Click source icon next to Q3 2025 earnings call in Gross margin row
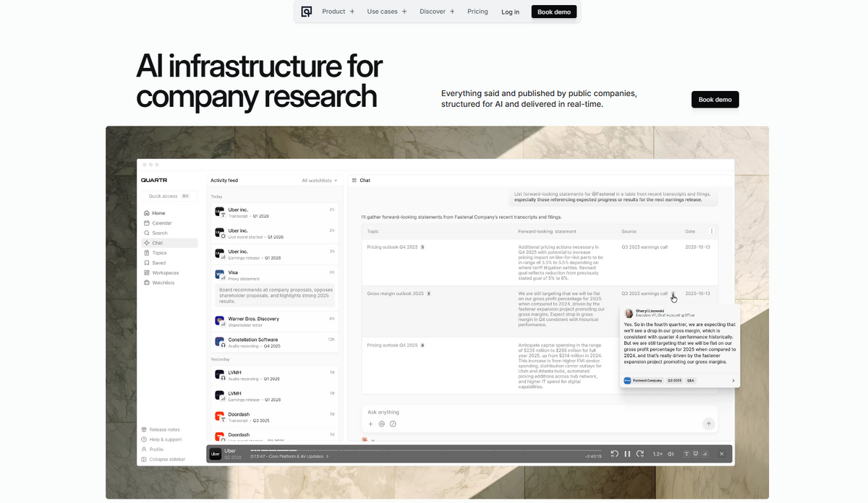 tap(673, 294)
